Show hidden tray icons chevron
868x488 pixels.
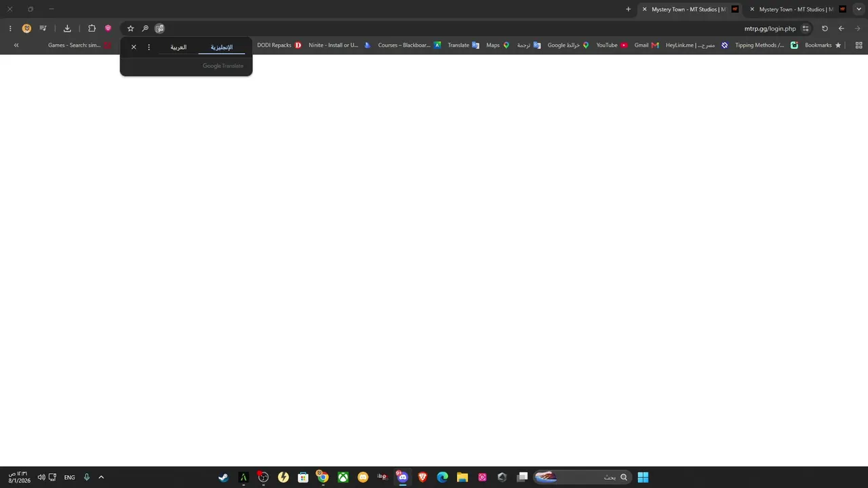coord(101,477)
